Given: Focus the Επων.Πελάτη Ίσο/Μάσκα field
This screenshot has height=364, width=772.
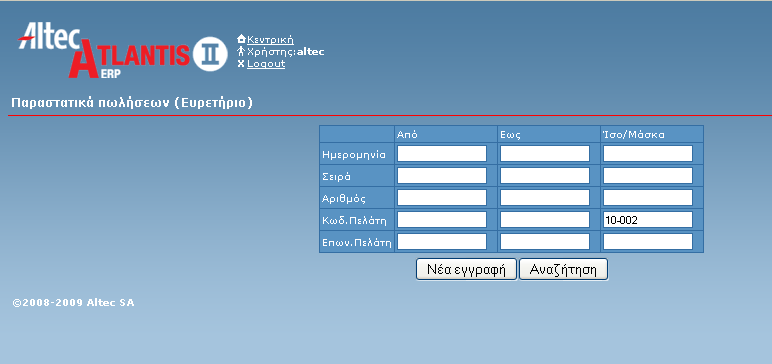Looking at the screenshot, I should click(648, 242).
